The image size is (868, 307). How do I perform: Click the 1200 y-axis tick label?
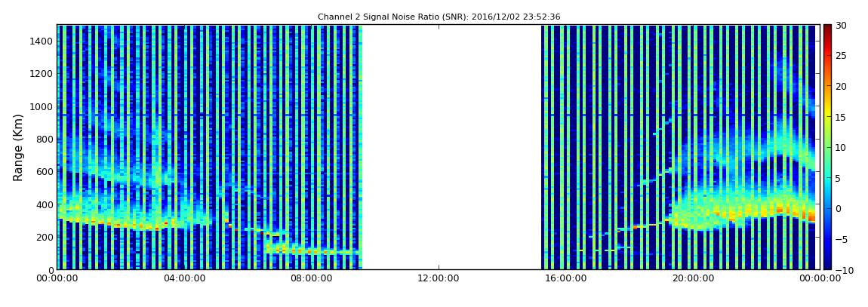[42, 74]
